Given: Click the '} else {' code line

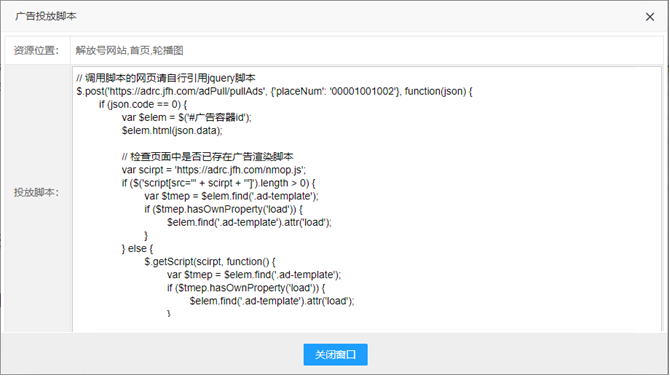Looking at the screenshot, I should (137, 248).
